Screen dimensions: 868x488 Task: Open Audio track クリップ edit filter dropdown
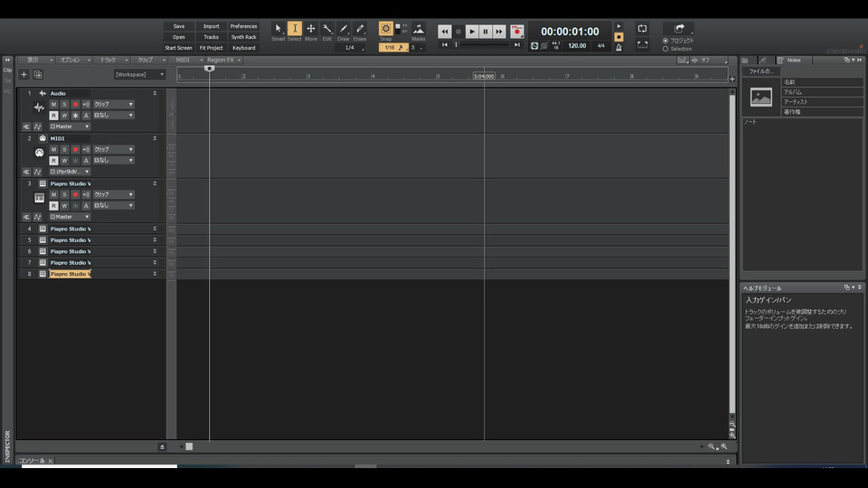[113, 104]
